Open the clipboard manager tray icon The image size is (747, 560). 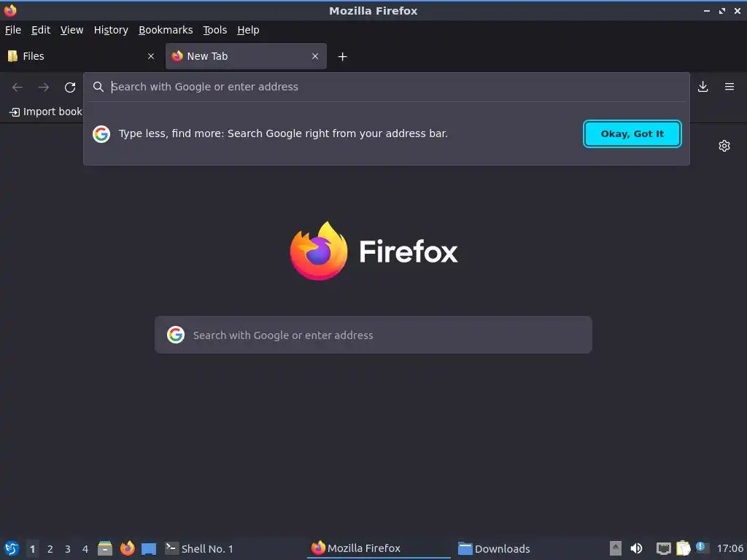pyautogui.click(x=683, y=548)
